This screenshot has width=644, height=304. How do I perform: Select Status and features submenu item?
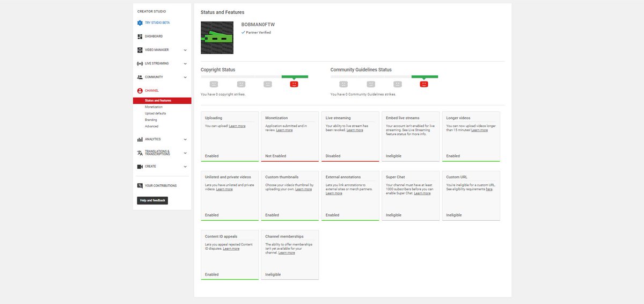click(x=162, y=100)
